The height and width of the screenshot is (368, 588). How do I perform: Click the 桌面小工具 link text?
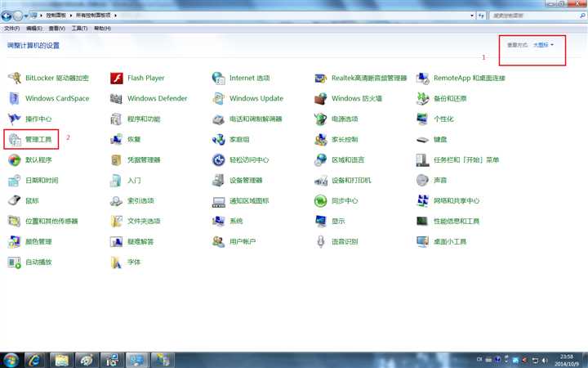pos(450,241)
